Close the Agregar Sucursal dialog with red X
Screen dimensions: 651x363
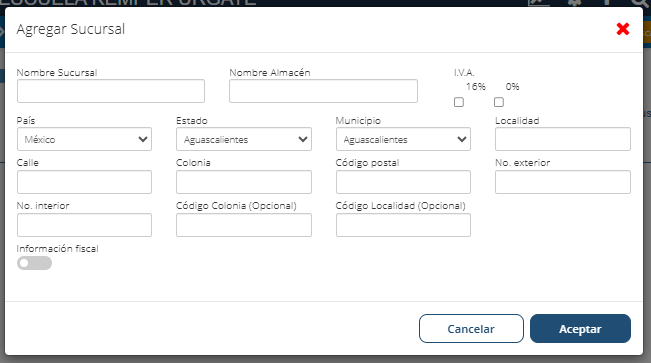tap(623, 29)
